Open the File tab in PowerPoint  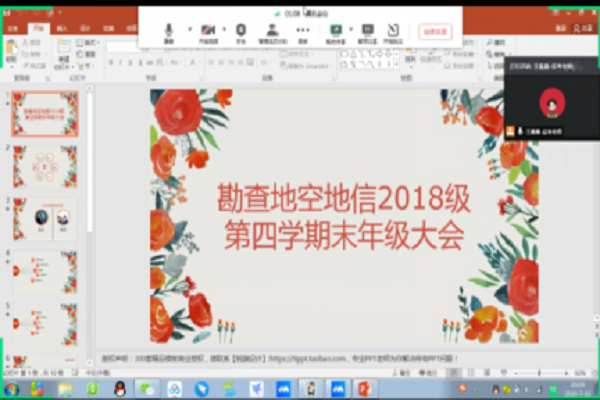point(12,29)
